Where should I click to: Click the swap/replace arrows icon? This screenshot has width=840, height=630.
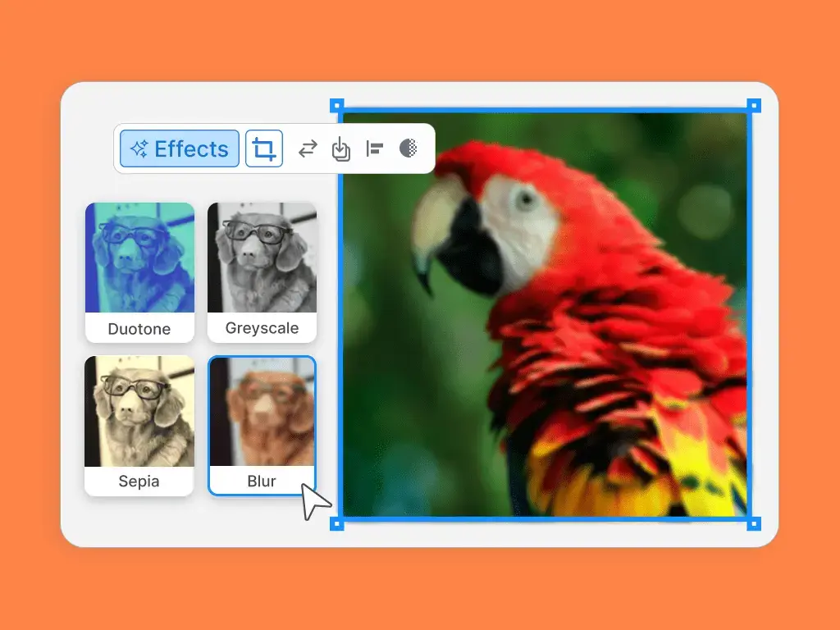click(x=308, y=148)
